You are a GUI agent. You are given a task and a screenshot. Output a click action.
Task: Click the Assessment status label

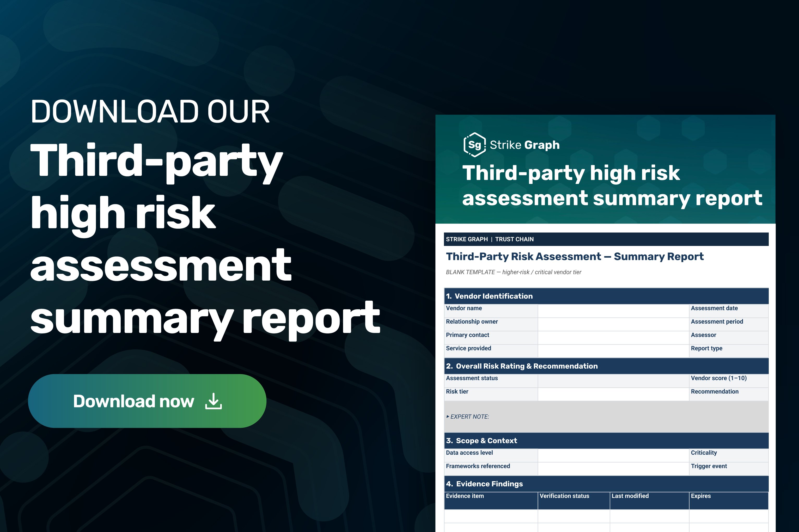click(472, 378)
